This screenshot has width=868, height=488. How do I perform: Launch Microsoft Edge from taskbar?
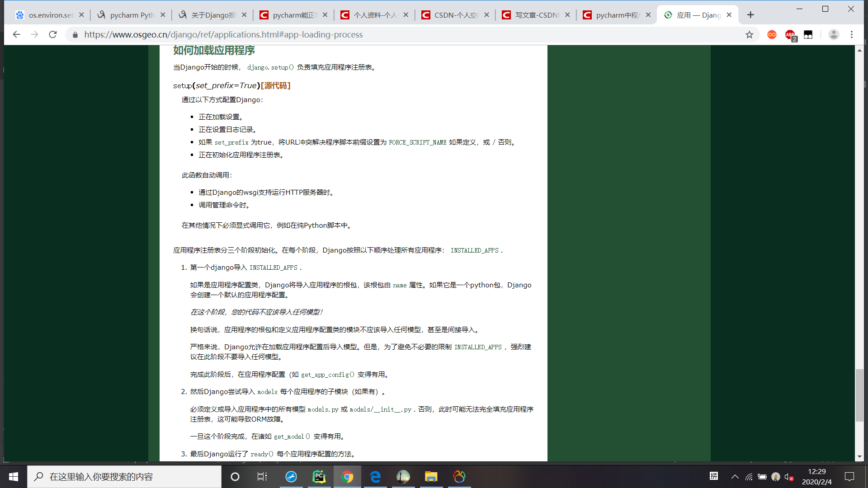click(375, 477)
